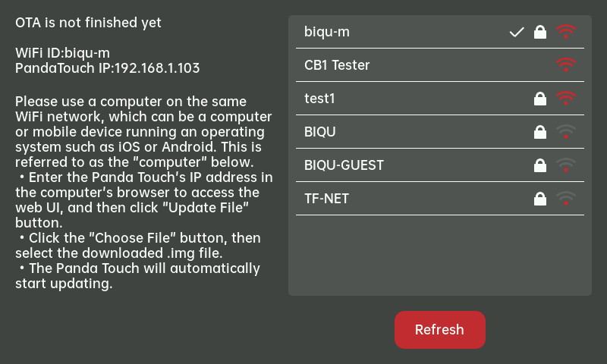Select the biqu-m WiFi network
This screenshot has height=364, width=607.
click(327, 32)
